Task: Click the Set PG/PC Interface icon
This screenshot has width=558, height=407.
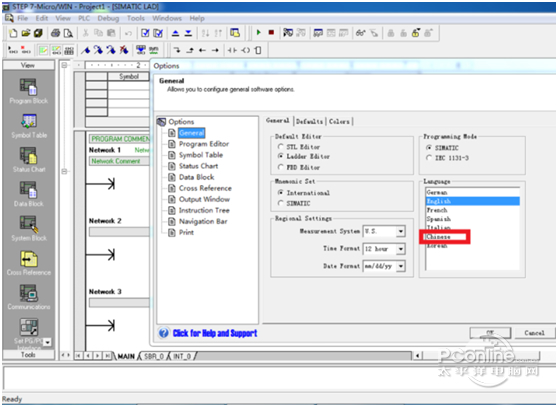Action: pos(28,327)
